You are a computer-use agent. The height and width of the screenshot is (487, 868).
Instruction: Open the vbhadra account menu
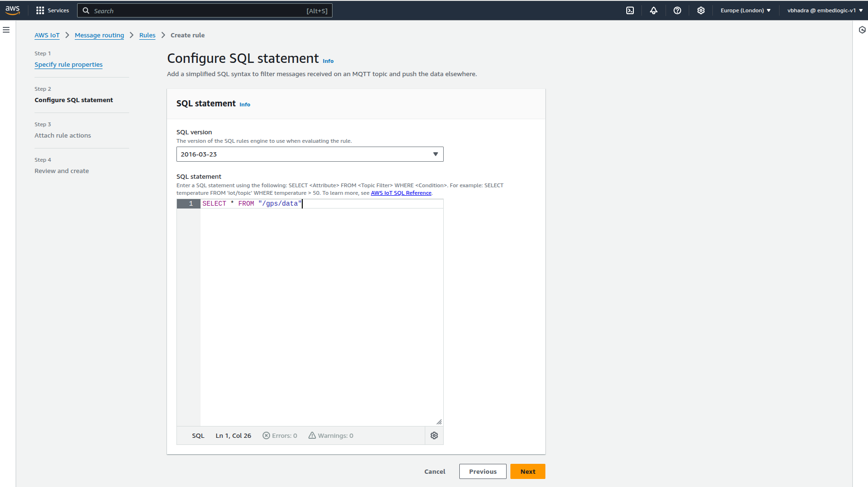(x=824, y=10)
